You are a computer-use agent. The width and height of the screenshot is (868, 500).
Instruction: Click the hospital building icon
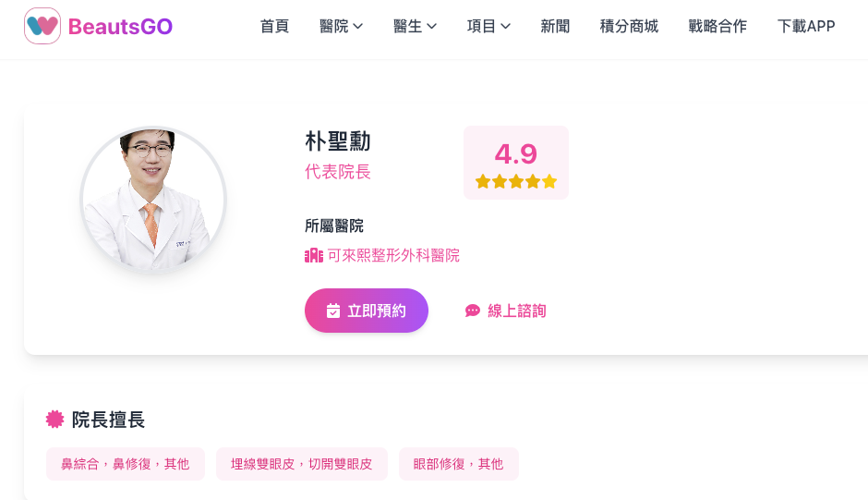314,255
